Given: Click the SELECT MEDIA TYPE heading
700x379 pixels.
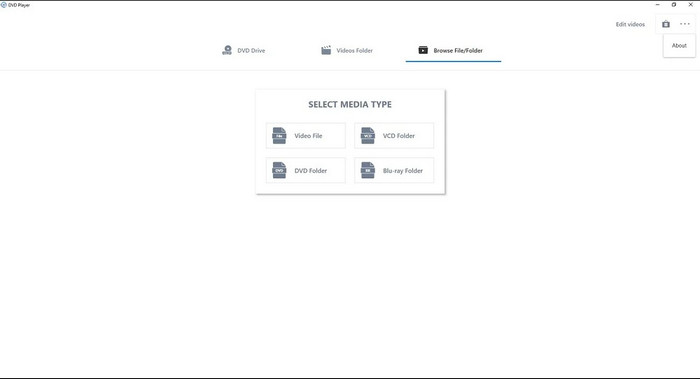Looking at the screenshot, I should tap(350, 104).
